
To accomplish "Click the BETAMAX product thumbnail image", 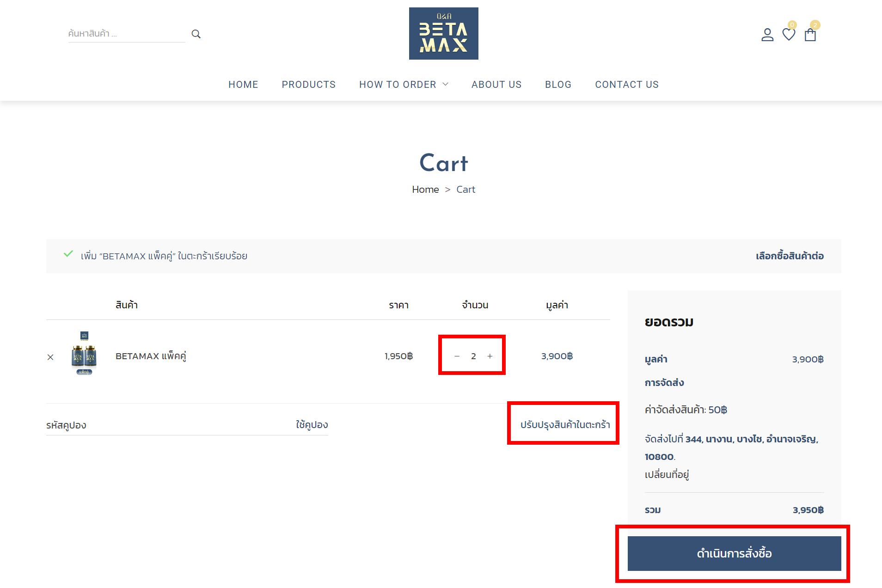I will point(84,353).
